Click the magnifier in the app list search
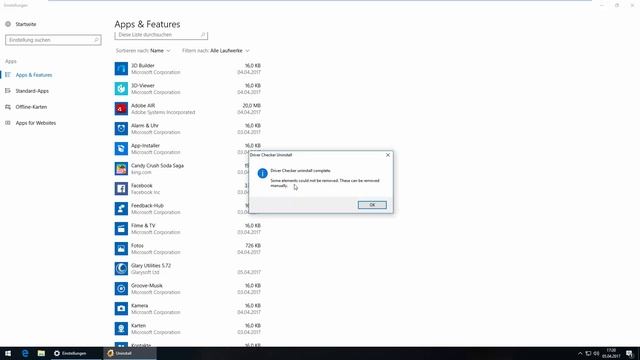This screenshot has height=360, width=640. click(203, 35)
